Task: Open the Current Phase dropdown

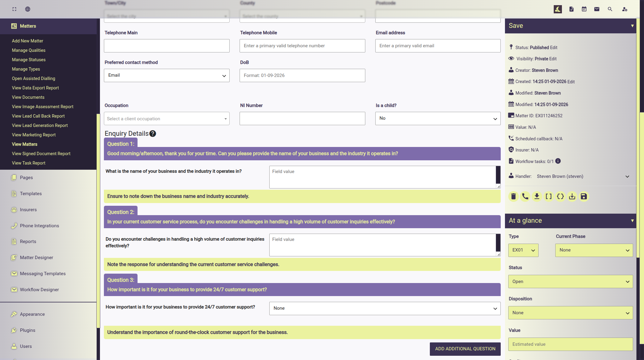Action: (x=594, y=250)
